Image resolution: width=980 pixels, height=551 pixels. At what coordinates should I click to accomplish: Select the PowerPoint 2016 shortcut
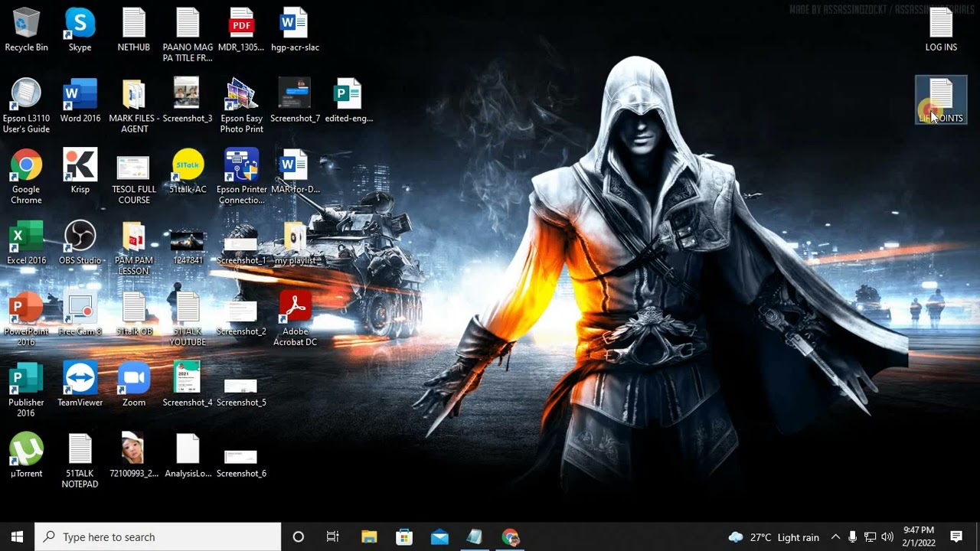(26, 320)
